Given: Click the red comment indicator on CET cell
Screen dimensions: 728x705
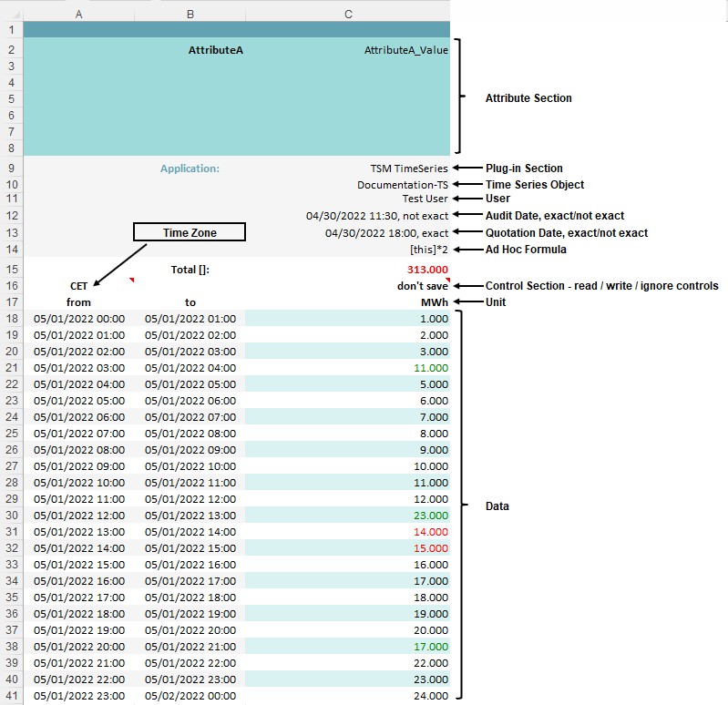Looking at the screenshot, I should pyautogui.click(x=132, y=281).
